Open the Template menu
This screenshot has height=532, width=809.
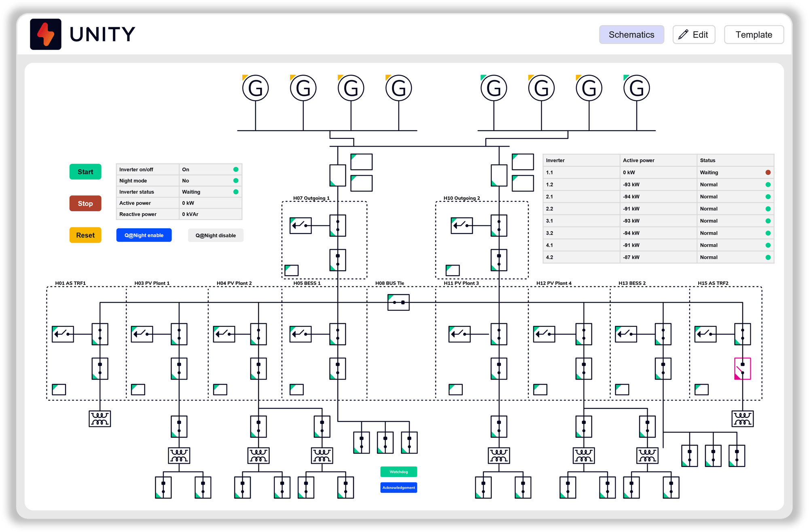(x=754, y=34)
